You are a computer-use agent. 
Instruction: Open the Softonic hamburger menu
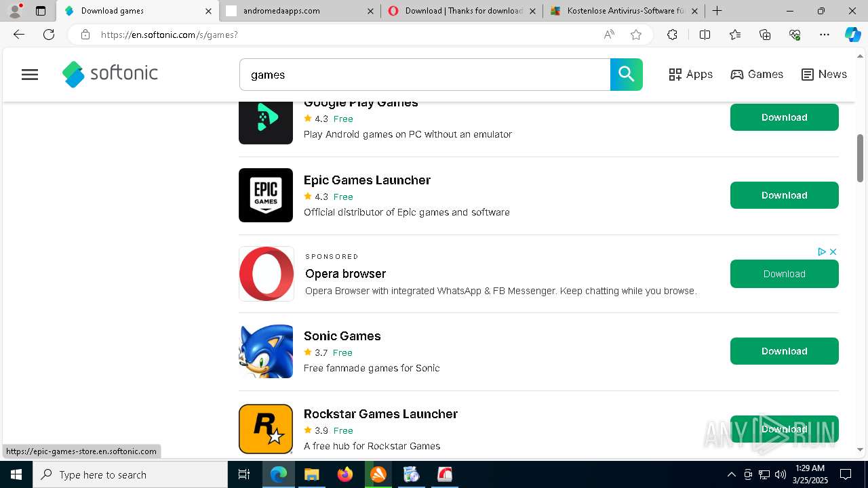(30, 75)
